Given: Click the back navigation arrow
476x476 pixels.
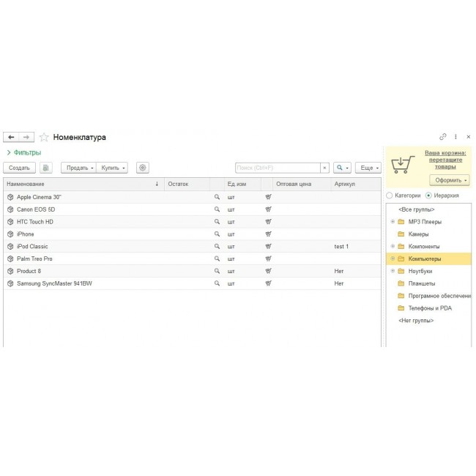Looking at the screenshot, I should coord(11,137).
